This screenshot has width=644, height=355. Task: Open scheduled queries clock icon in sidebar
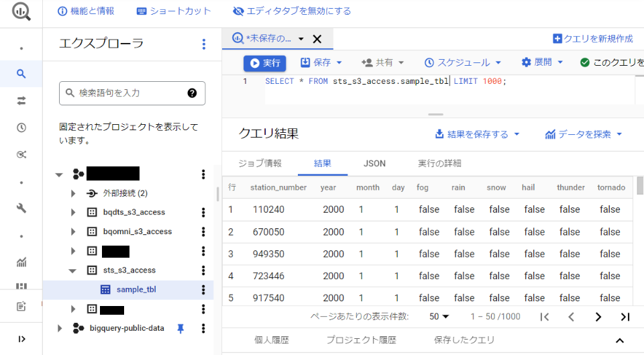point(21,128)
